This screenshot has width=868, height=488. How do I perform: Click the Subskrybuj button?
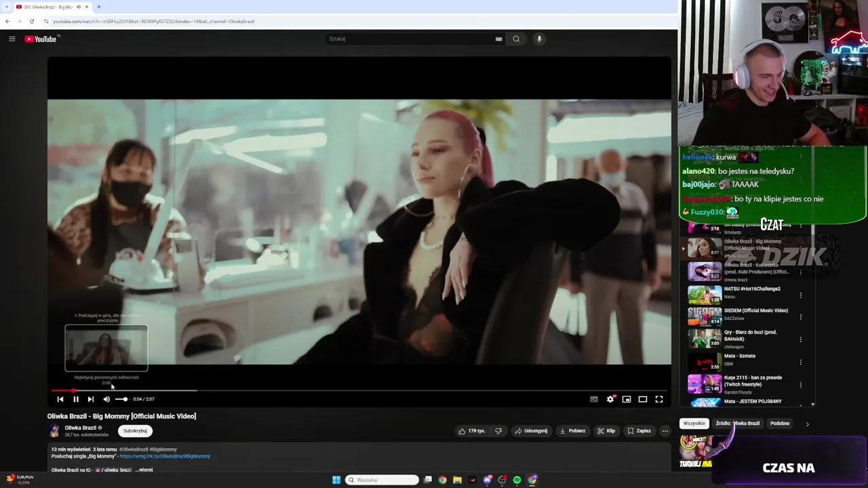click(x=135, y=431)
